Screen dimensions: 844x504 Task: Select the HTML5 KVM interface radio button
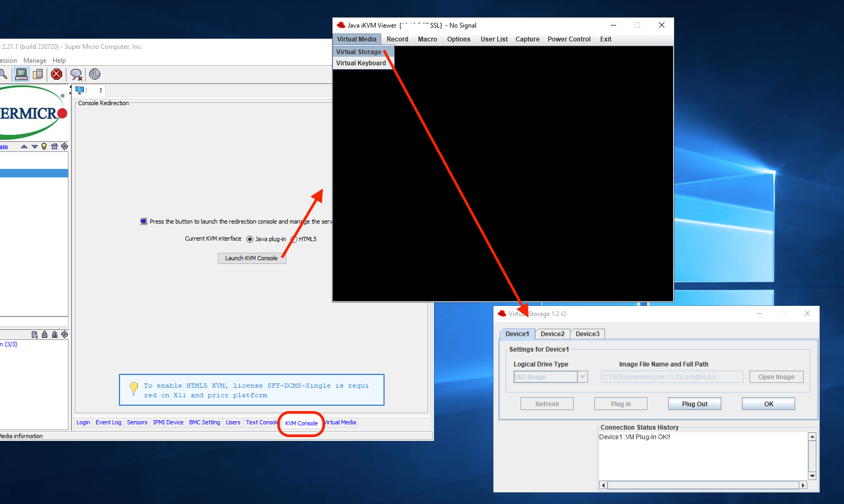tap(294, 239)
